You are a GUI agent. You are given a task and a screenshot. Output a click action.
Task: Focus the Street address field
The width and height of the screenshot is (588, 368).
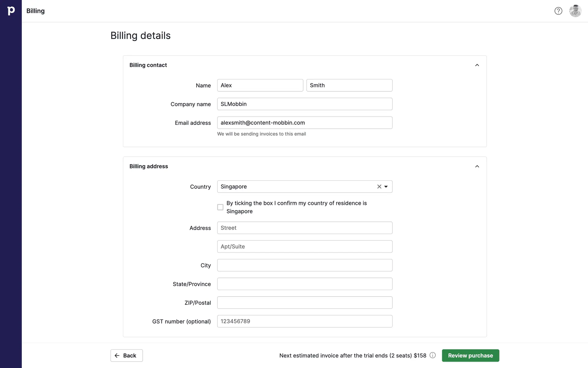(x=304, y=228)
